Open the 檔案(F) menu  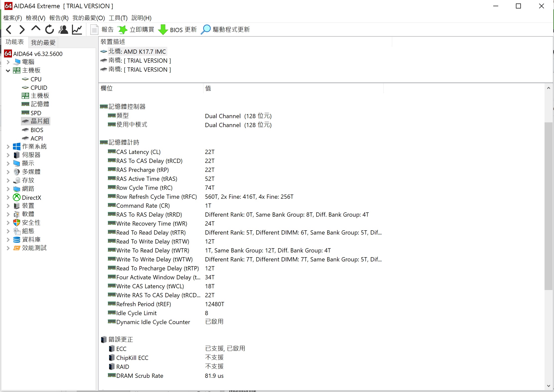point(12,18)
